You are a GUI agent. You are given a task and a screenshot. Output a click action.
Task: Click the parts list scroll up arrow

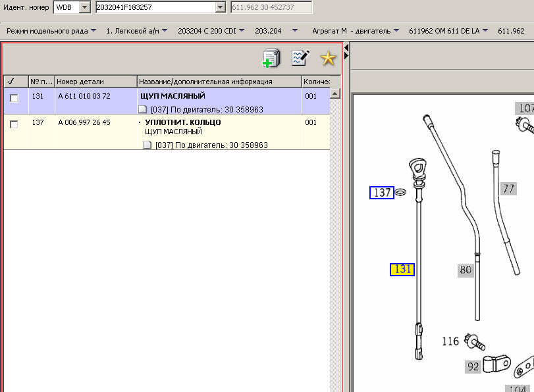click(x=334, y=93)
